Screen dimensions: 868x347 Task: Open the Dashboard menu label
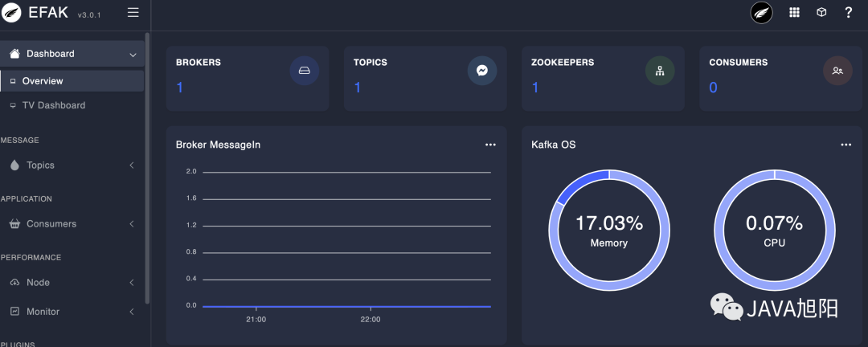coord(51,54)
